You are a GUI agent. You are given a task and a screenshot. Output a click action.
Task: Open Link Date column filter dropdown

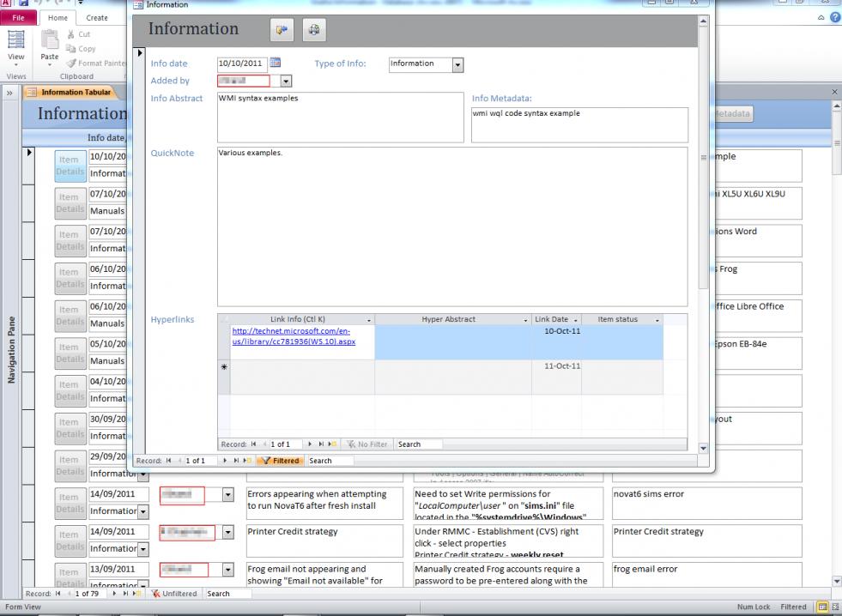[576, 320]
